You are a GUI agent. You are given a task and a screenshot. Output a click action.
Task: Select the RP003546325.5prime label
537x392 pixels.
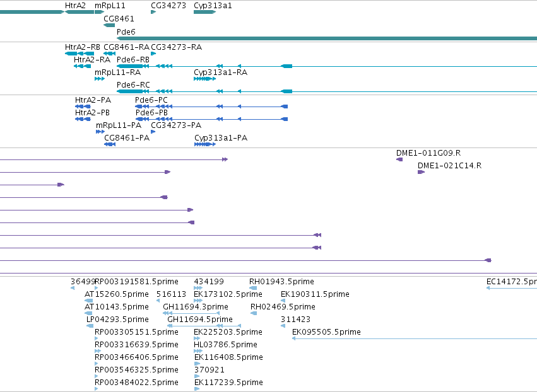click(x=136, y=370)
